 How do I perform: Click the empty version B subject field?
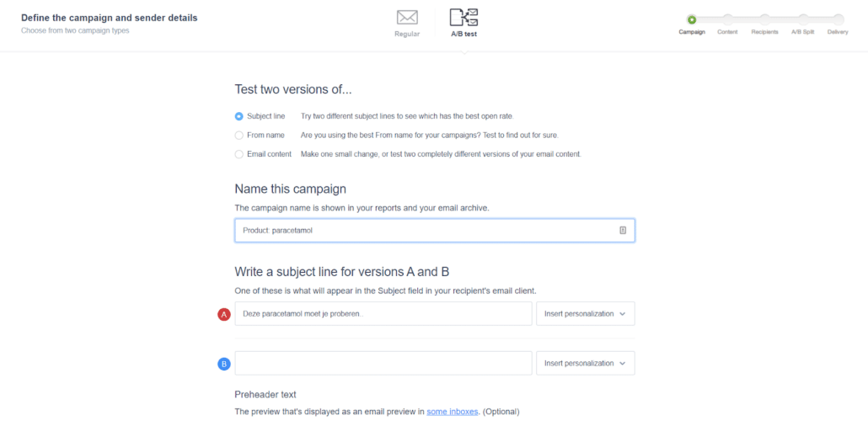(x=383, y=363)
